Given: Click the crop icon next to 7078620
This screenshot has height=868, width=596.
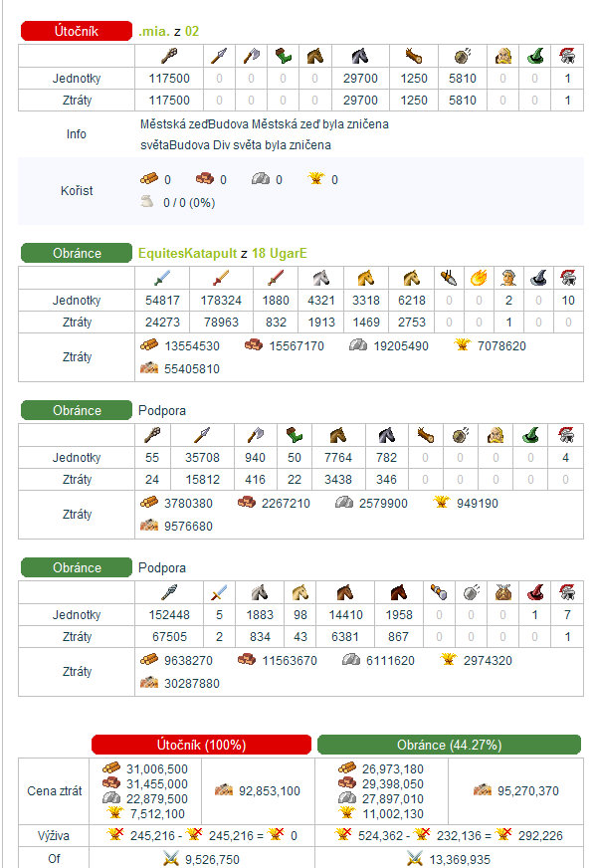Looking at the screenshot, I should [x=462, y=345].
